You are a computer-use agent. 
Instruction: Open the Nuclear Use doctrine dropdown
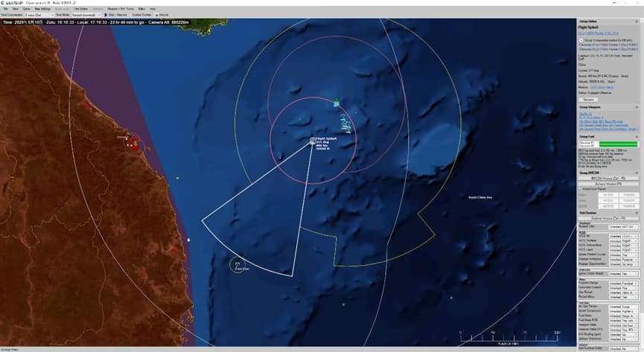(623, 227)
